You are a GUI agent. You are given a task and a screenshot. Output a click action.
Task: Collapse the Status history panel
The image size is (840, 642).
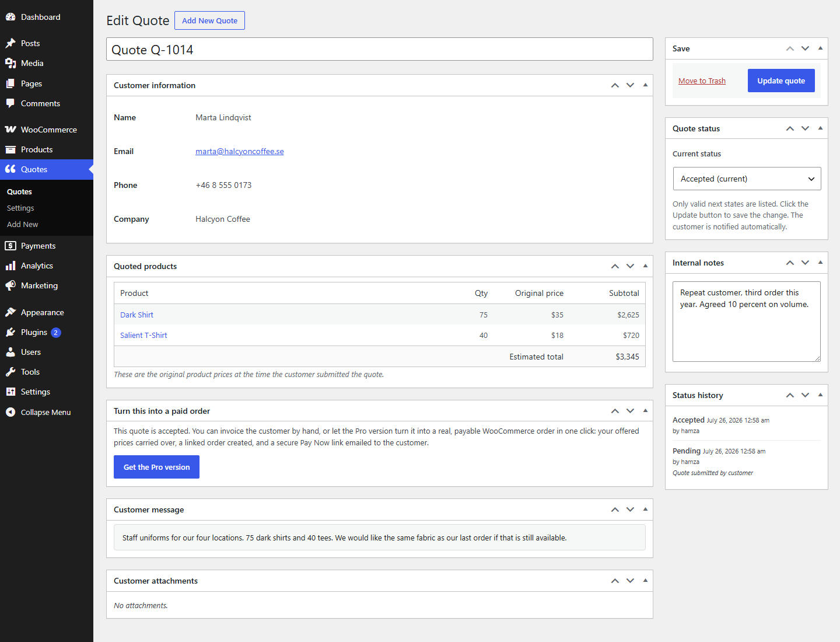tap(820, 395)
